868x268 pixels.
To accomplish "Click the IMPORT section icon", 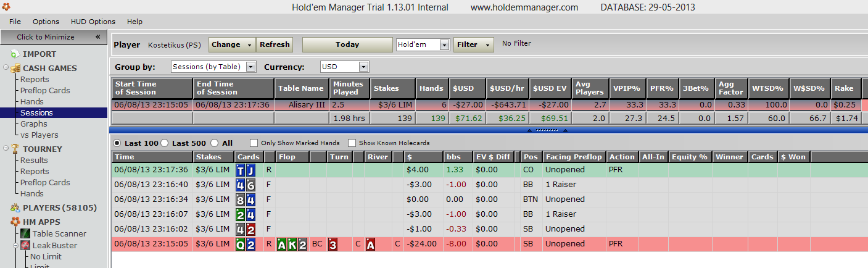I will pos(15,54).
